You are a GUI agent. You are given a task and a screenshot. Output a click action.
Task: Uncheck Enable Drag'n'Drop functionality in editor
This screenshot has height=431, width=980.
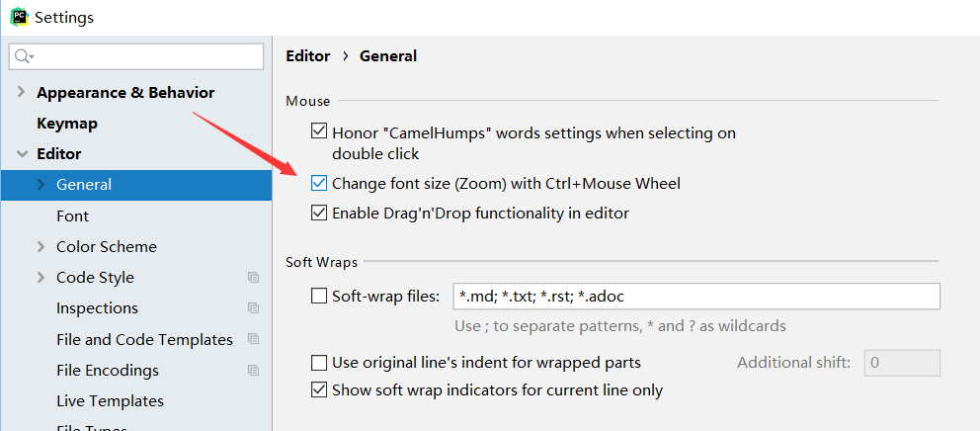(319, 214)
